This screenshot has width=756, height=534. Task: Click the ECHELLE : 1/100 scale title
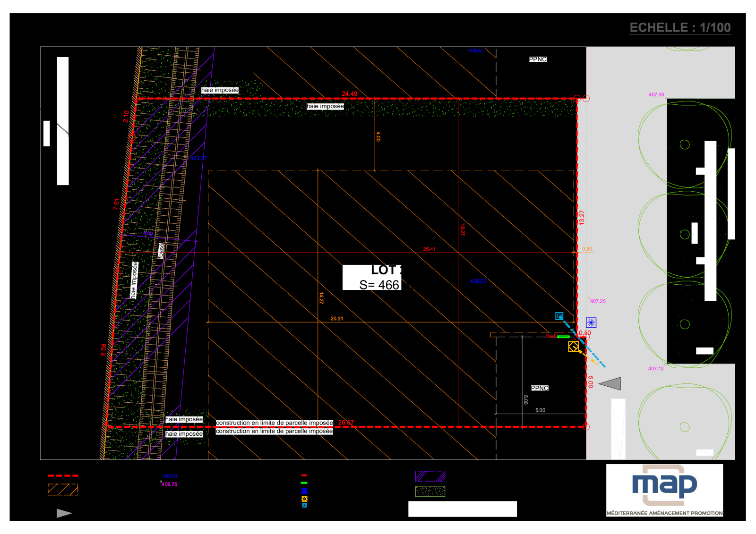680,28
